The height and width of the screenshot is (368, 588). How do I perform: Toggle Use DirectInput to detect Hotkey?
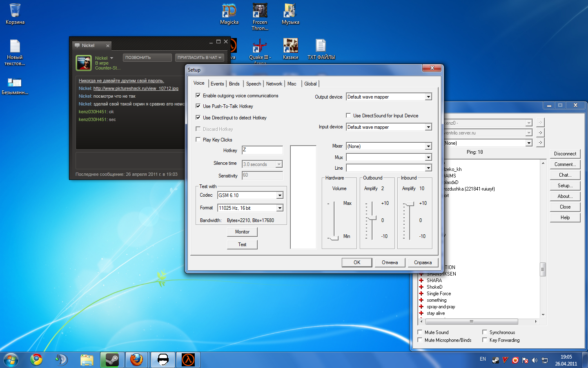tap(198, 118)
